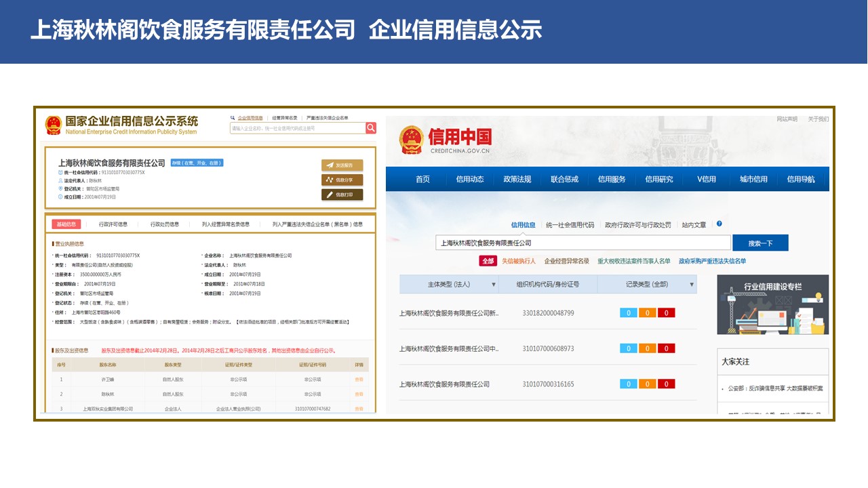Open the blue question-mark help icon
This screenshot has width=868, height=488.
719,224
